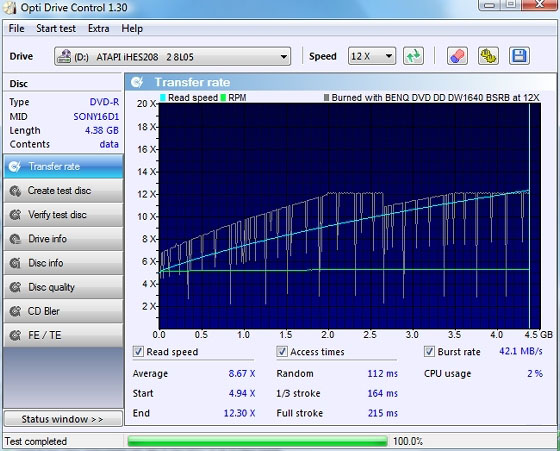This screenshot has height=451, width=560.
Task: Open the Extra menu
Action: [99, 29]
